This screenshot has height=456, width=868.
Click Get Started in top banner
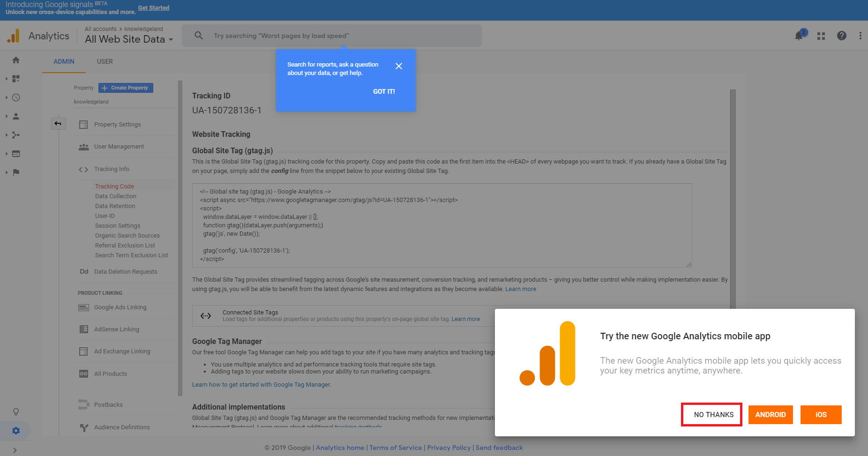coord(154,8)
